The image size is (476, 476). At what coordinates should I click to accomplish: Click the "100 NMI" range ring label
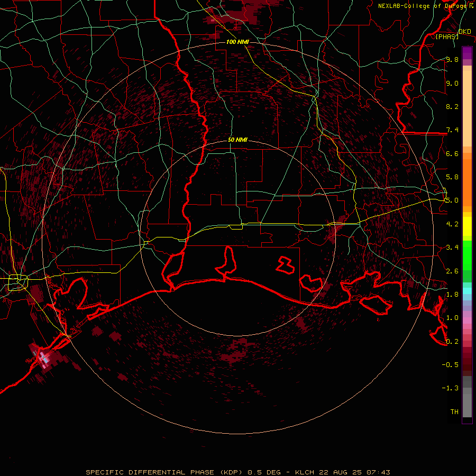(237, 42)
